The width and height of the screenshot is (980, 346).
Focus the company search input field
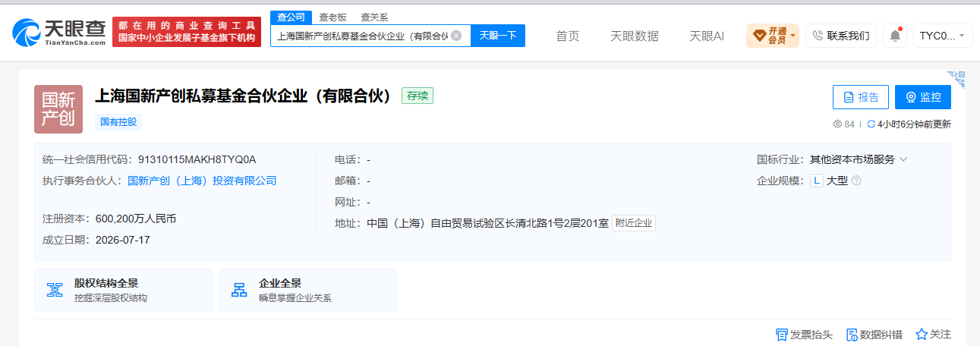point(361,36)
